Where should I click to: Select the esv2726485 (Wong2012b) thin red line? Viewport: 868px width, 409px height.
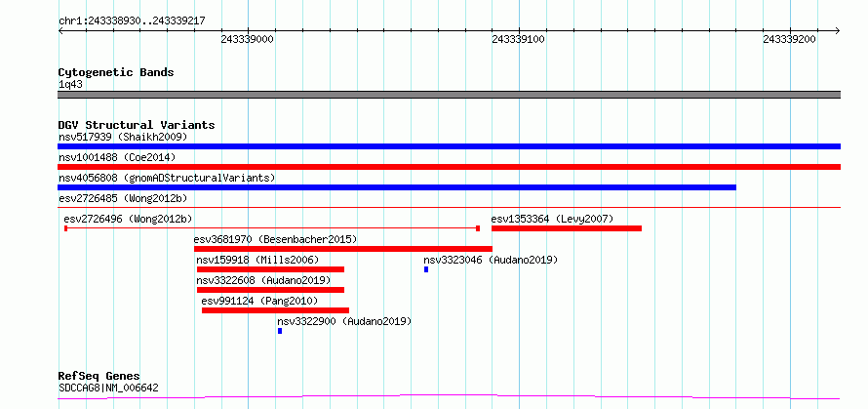449,207
